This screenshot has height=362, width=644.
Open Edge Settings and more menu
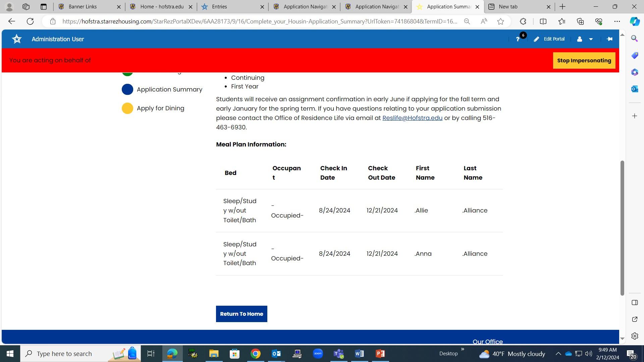point(617,21)
